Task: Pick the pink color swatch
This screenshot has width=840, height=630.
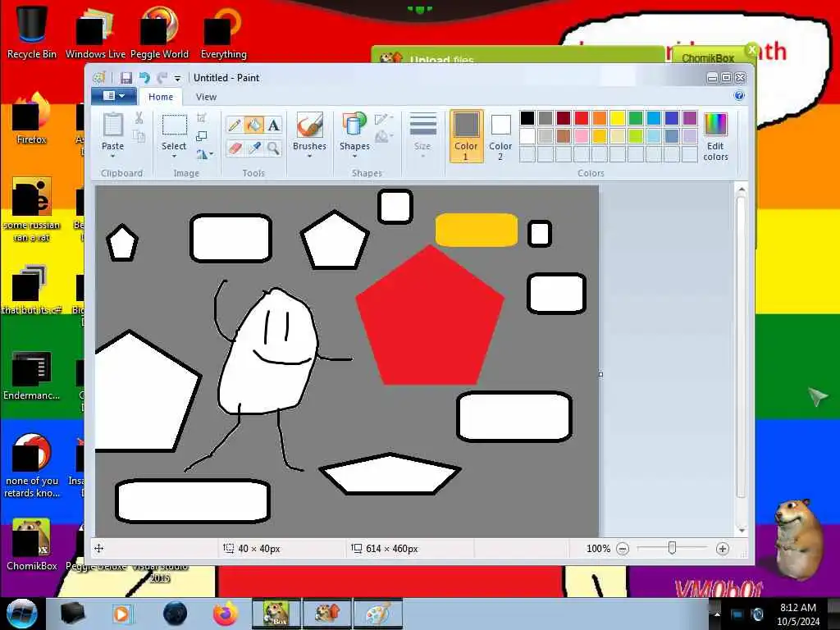Action: [x=582, y=136]
